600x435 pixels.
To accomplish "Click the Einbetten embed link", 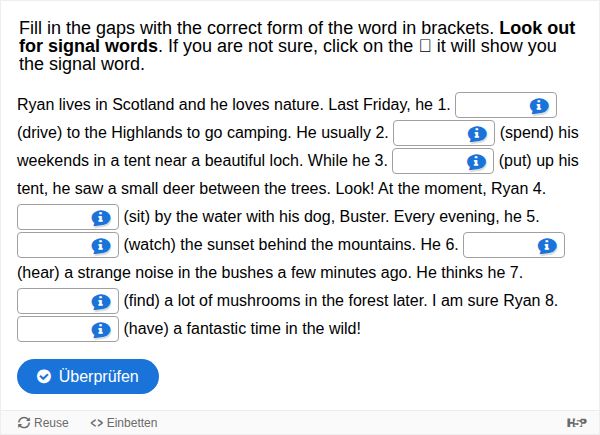I will point(124,423).
